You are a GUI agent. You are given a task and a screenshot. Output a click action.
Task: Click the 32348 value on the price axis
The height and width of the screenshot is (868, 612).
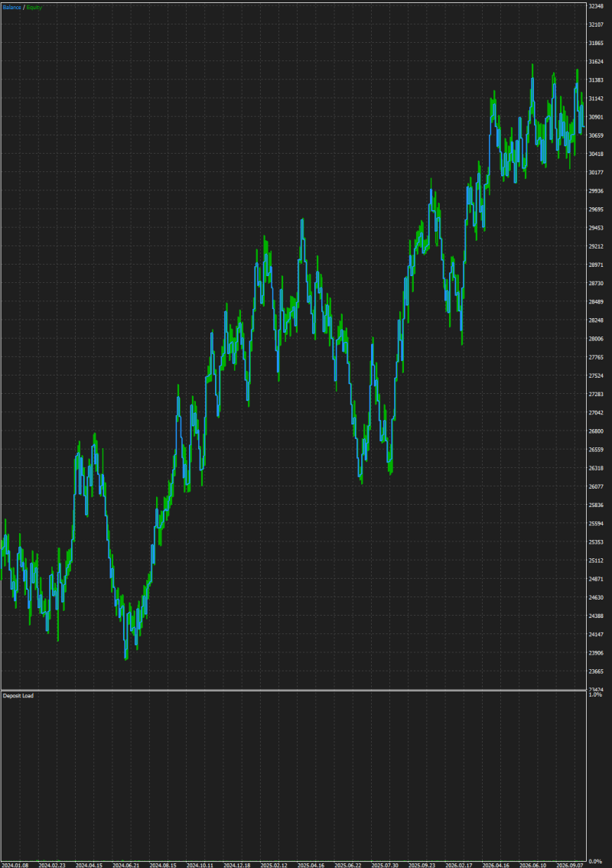point(596,6)
